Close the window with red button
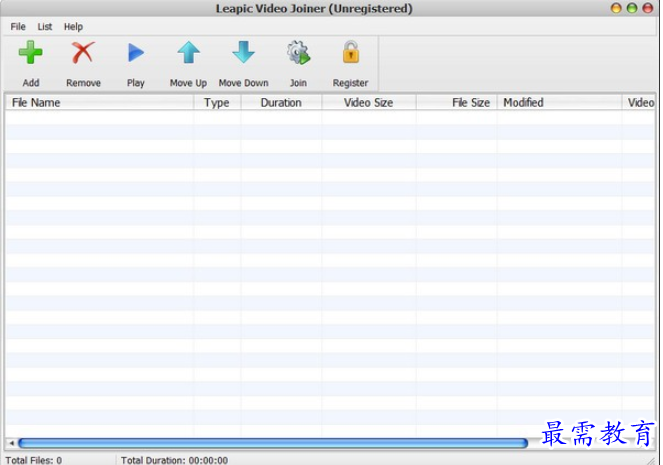The image size is (663, 465). pyautogui.click(x=647, y=8)
